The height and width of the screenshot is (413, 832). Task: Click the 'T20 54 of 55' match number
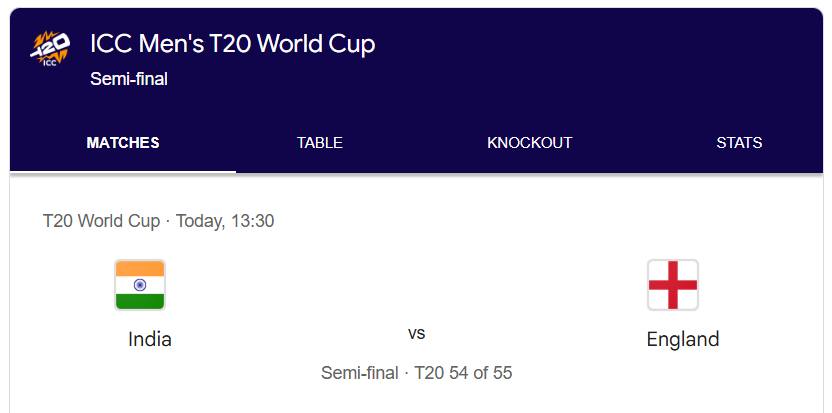click(464, 373)
